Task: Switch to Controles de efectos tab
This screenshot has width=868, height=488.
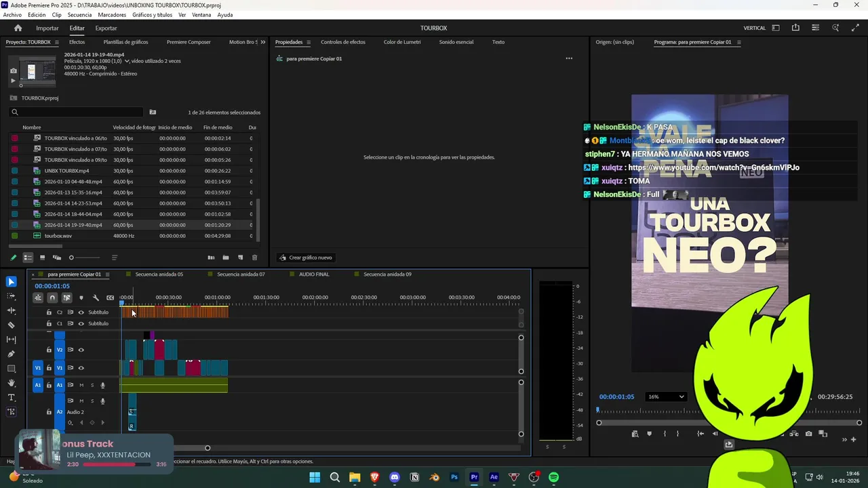Action: coord(343,42)
